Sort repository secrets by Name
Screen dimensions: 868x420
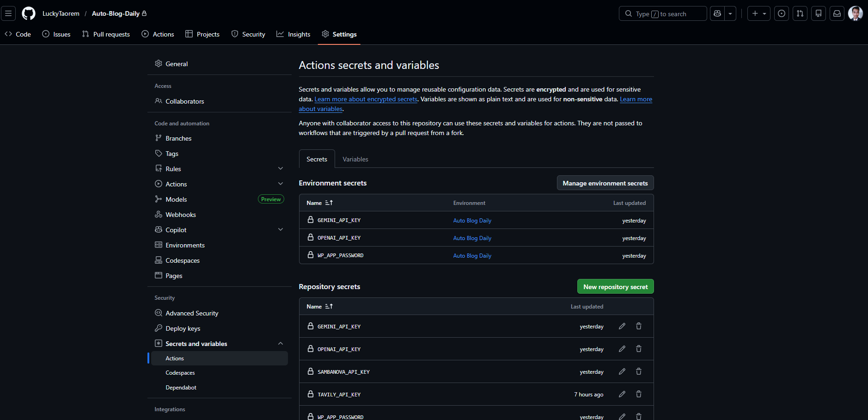pos(320,306)
